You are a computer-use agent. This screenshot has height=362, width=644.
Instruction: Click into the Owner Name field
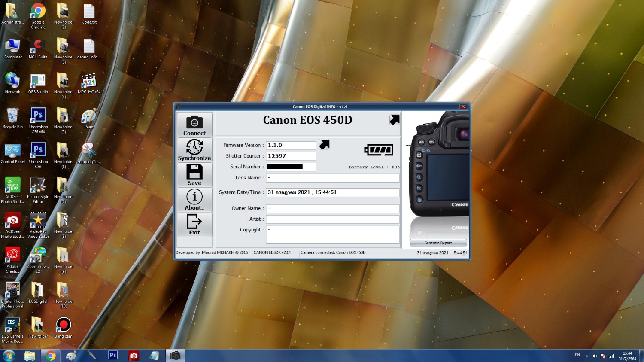333,208
